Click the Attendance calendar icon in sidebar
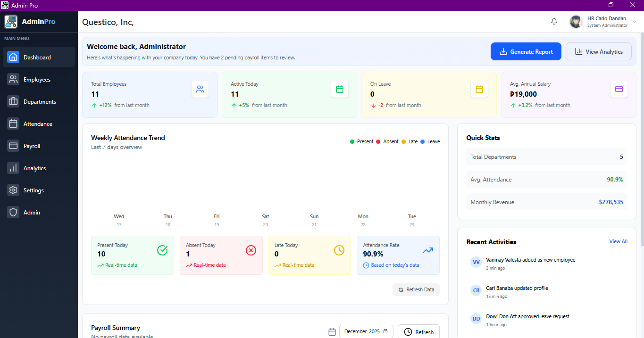 pos(13,124)
